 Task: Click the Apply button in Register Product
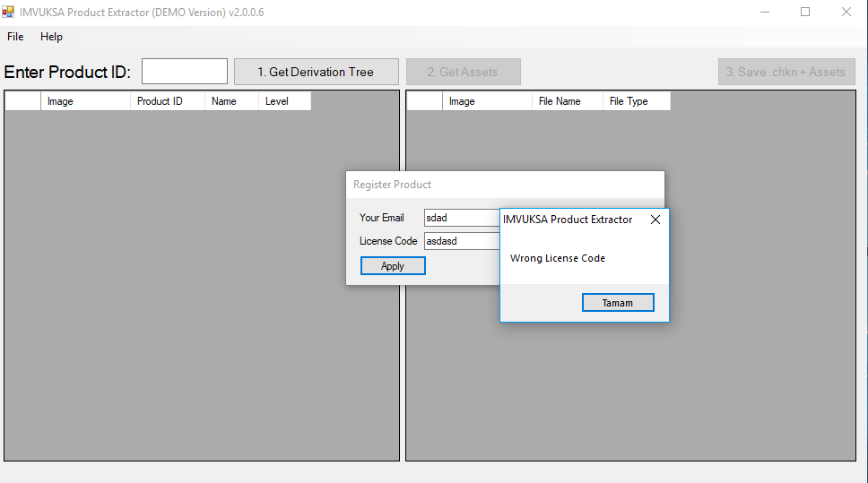click(x=393, y=265)
